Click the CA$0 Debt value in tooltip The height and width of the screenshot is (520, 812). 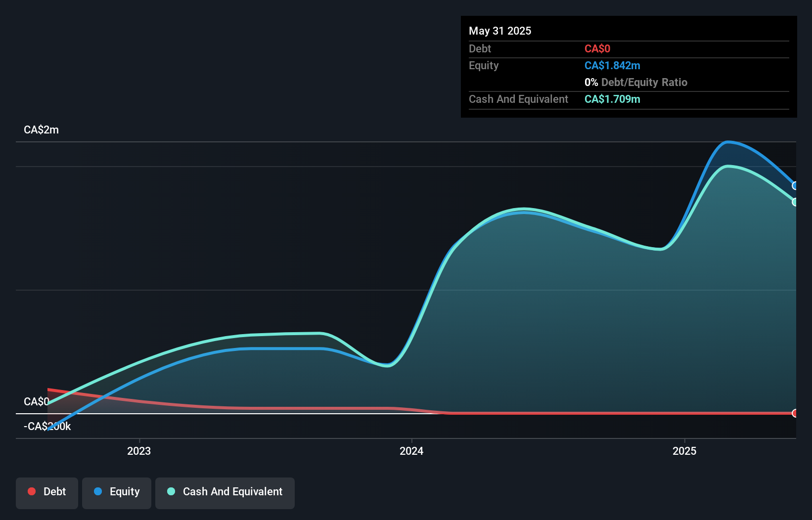click(x=597, y=49)
